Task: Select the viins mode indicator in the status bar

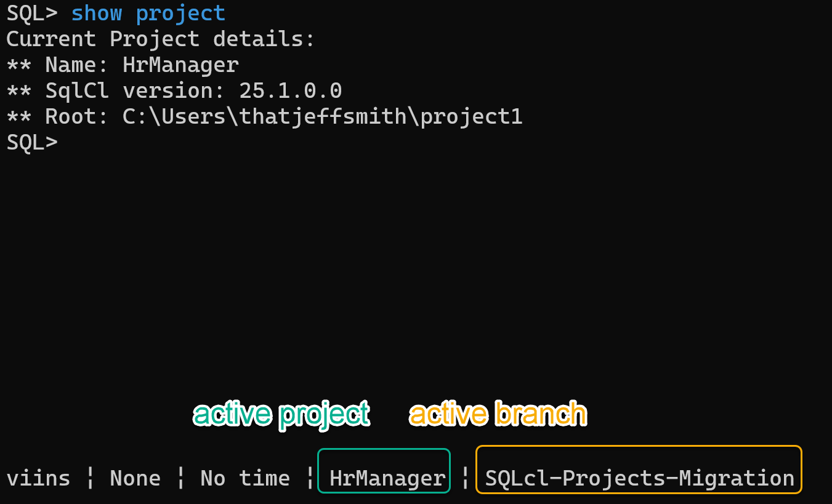Action: 38,478
